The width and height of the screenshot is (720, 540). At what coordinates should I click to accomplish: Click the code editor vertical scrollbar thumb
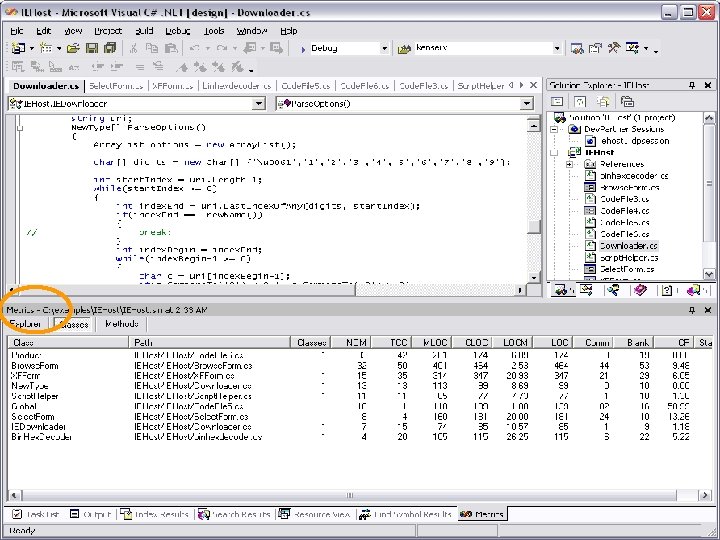[534, 227]
